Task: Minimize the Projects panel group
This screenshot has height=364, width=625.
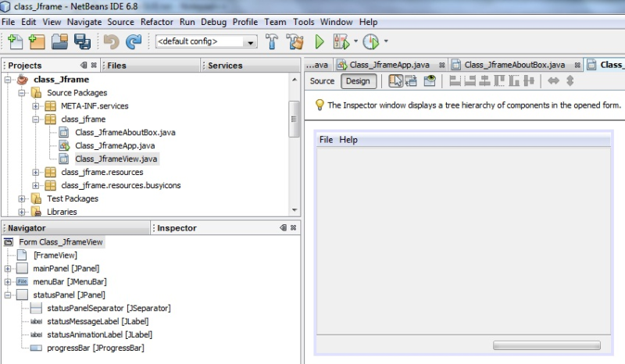Action: click(x=84, y=65)
